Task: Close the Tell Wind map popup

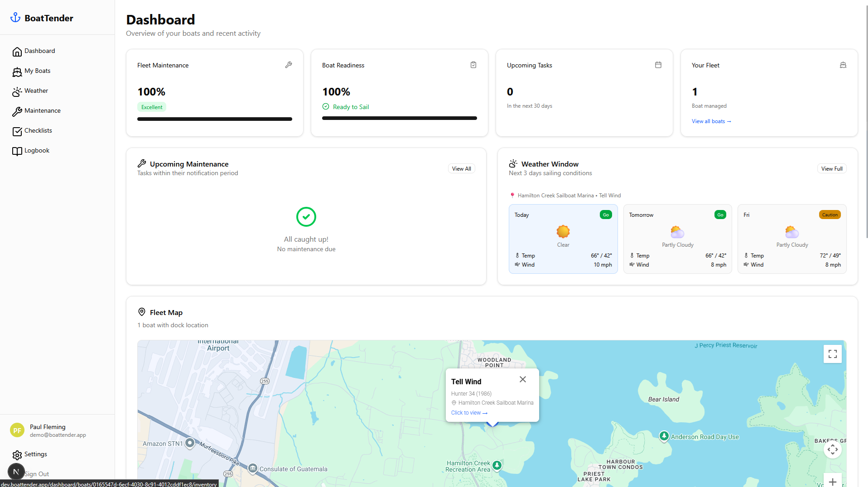Action: coord(522,379)
